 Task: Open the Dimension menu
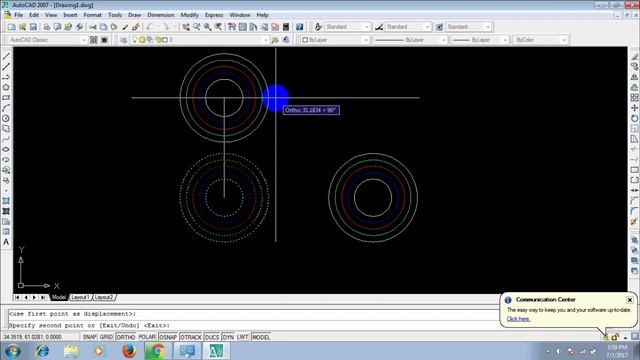point(160,15)
